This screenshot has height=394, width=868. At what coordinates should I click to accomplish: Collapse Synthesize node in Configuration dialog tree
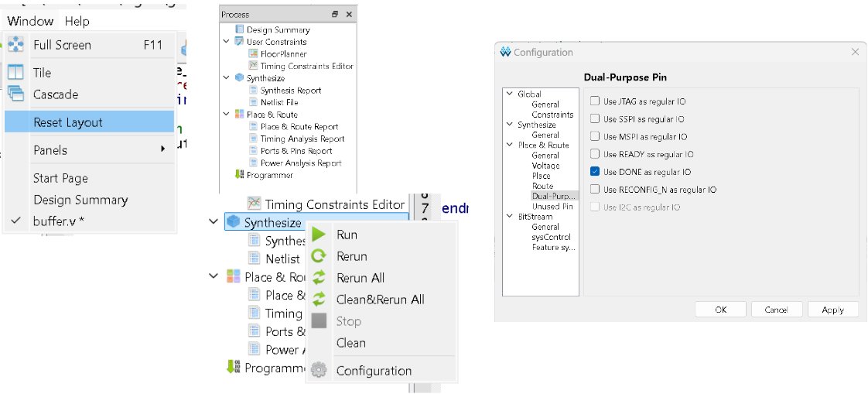(x=510, y=125)
